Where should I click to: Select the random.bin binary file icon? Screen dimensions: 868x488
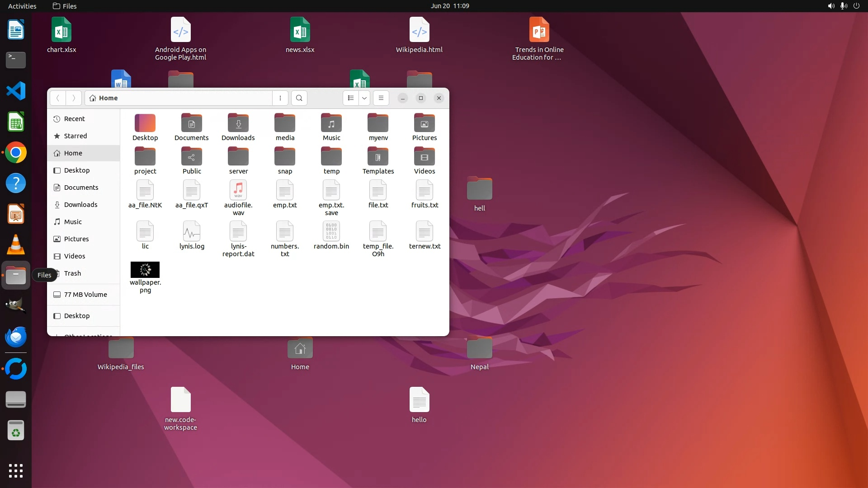point(331,231)
